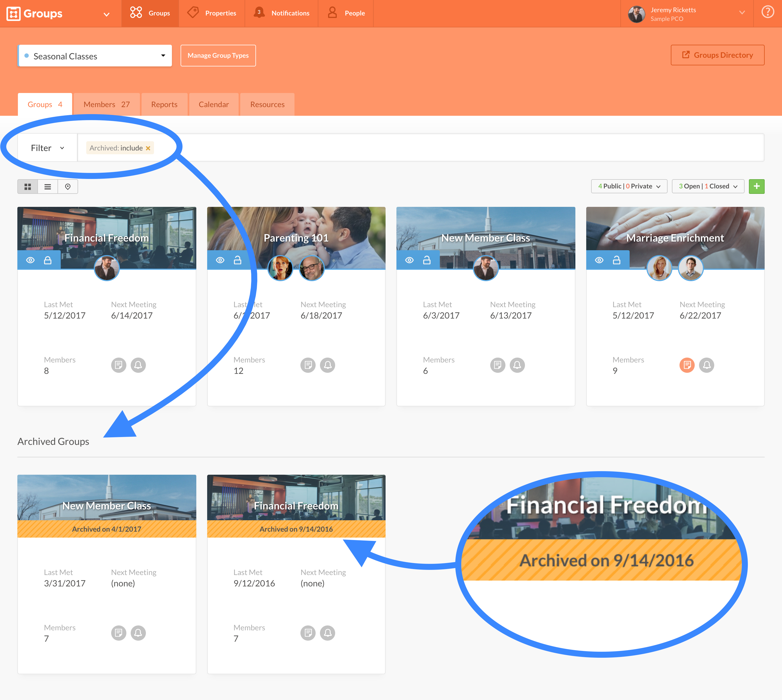Switch to list view layout icon
Screen dimensions: 782x700
pos(48,187)
